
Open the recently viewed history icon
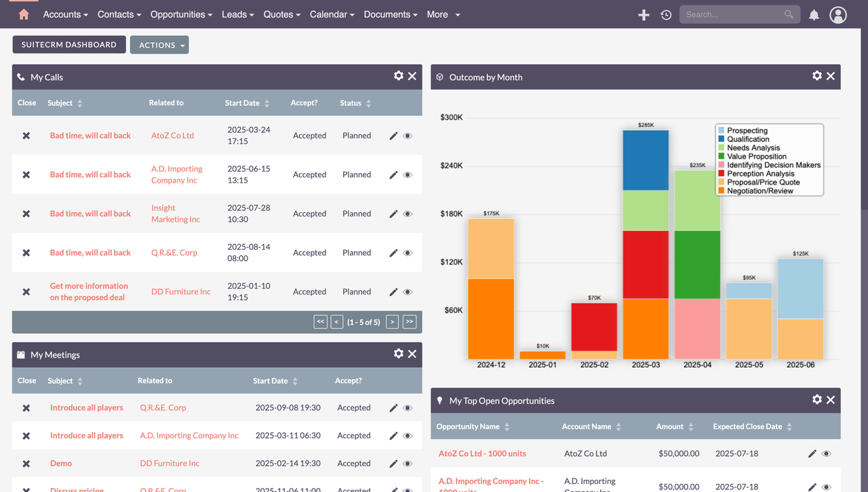(x=666, y=14)
